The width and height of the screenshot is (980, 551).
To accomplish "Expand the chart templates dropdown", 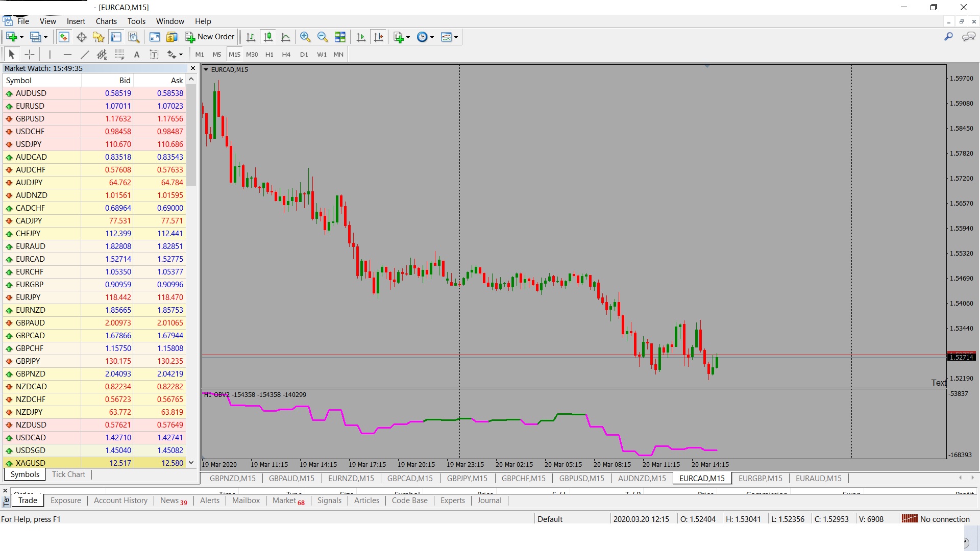I will click(x=456, y=37).
